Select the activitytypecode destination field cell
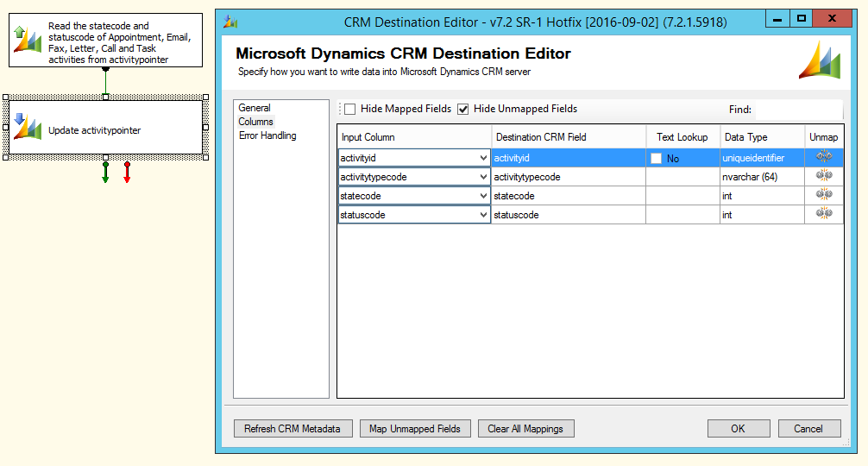 point(569,177)
